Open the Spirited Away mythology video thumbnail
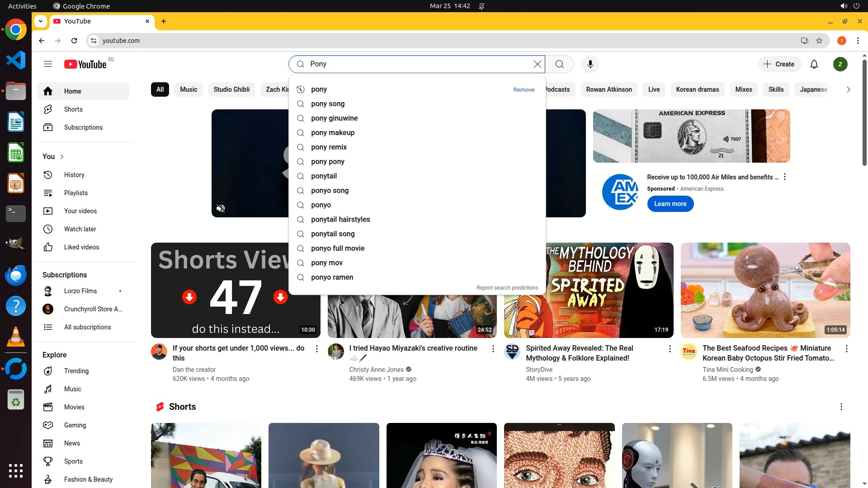 pyautogui.click(x=589, y=290)
